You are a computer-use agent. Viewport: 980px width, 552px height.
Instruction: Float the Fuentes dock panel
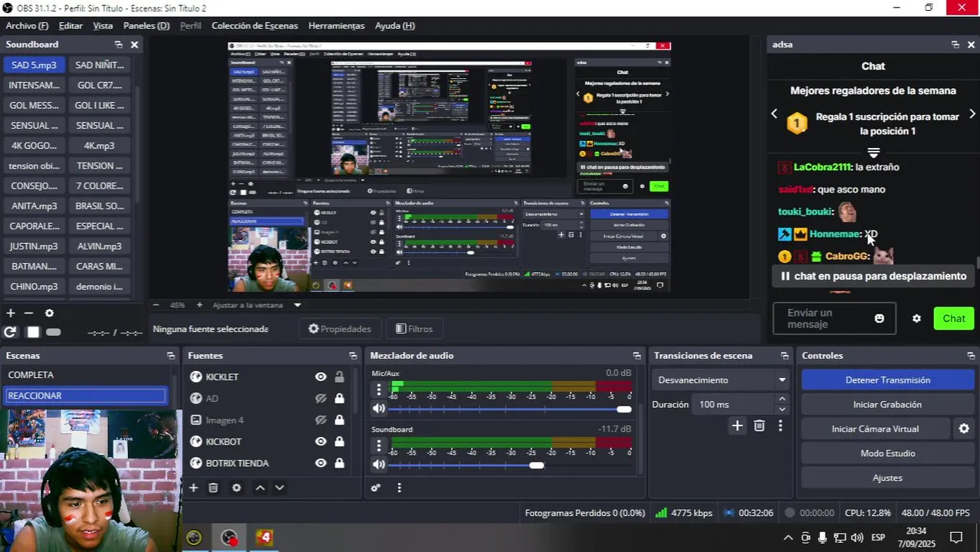tap(353, 356)
